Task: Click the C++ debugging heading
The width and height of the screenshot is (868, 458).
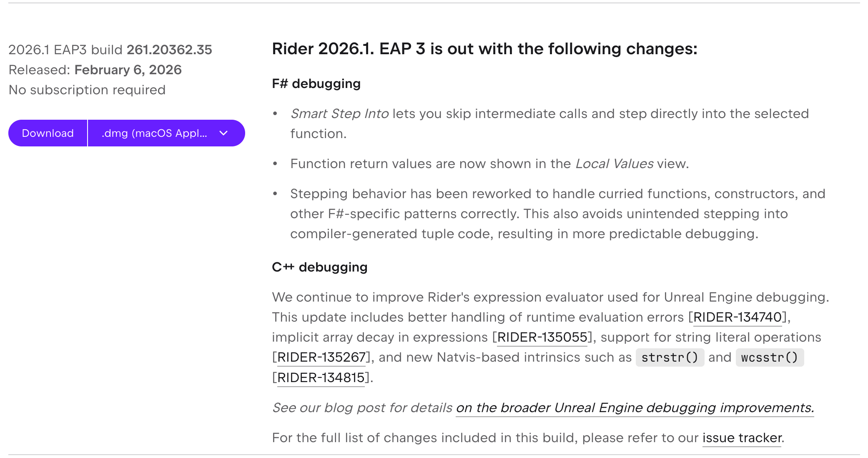Action: pyautogui.click(x=319, y=267)
